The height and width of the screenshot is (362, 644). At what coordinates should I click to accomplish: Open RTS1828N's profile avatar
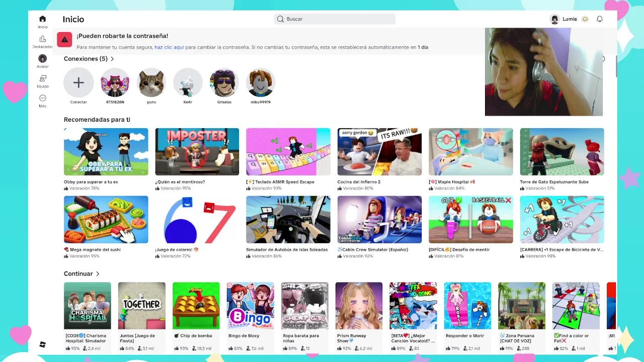(x=115, y=83)
